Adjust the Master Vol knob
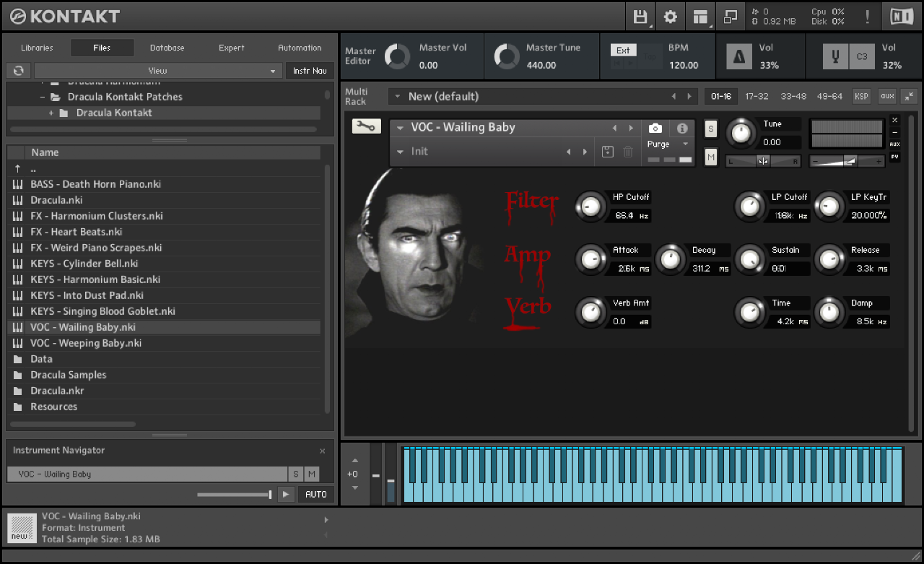This screenshot has height=564, width=924. (397, 56)
